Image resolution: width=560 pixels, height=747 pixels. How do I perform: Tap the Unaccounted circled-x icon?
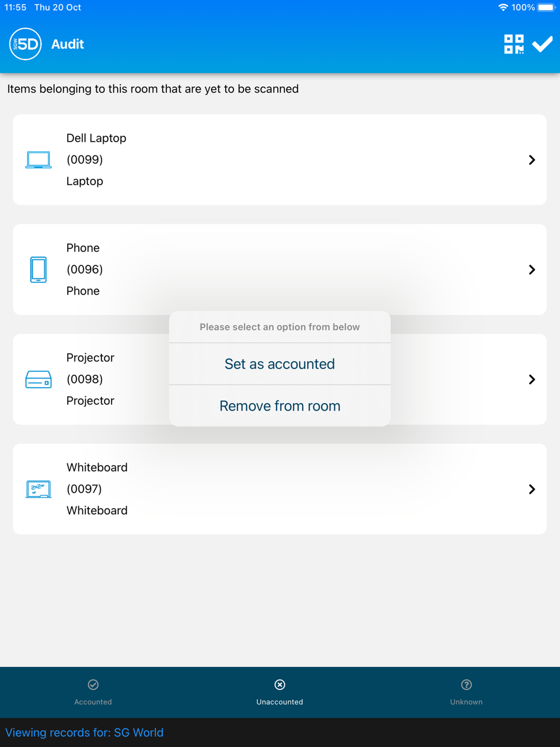[x=279, y=684]
